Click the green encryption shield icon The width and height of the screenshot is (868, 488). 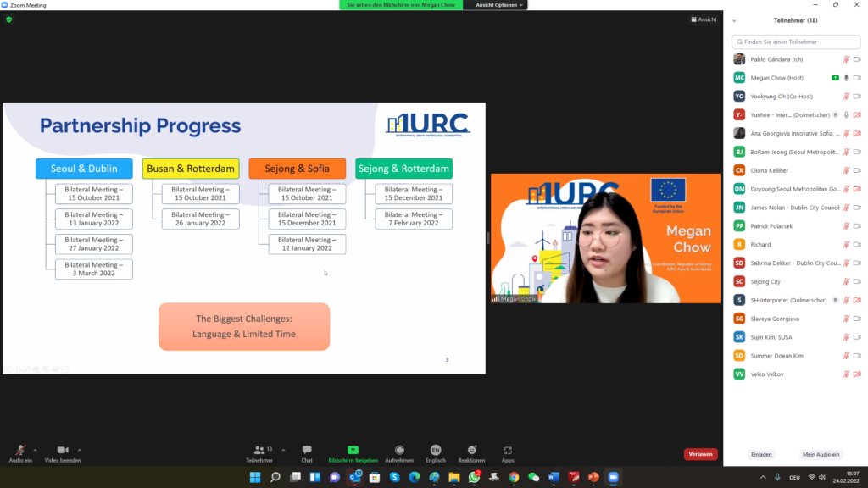click(x=9, y=19)
